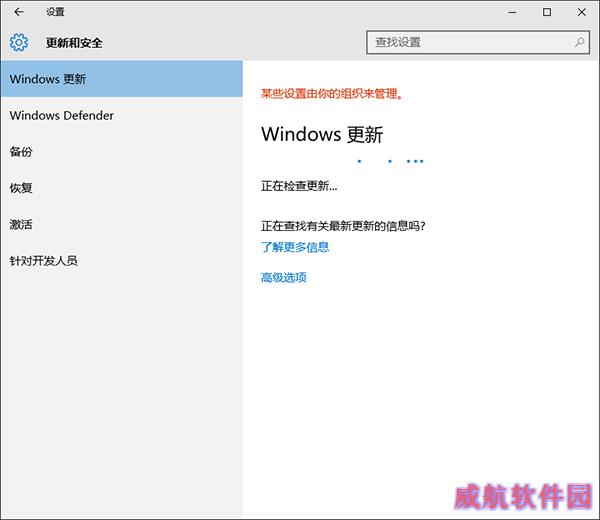Viewport: 600px width, 520px height.
Task: Focus the 查找设置 search field
Action: (478, 42)
